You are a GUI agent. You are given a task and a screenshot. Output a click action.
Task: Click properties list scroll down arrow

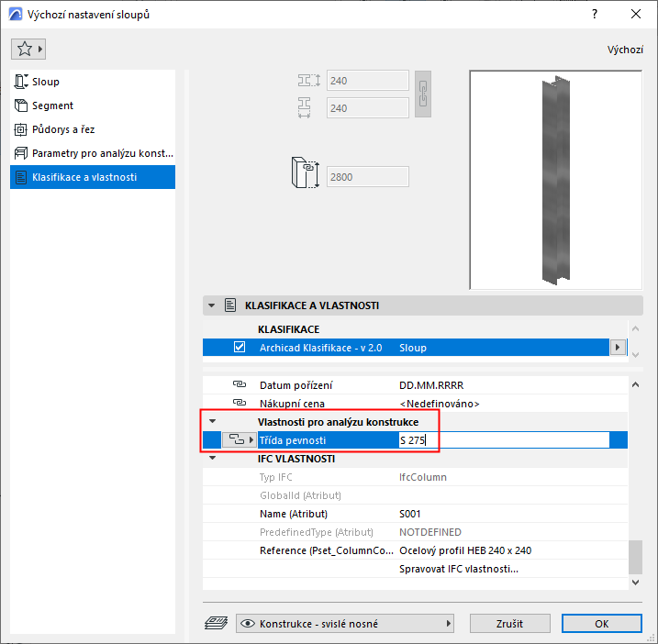[x=635, y=583]
